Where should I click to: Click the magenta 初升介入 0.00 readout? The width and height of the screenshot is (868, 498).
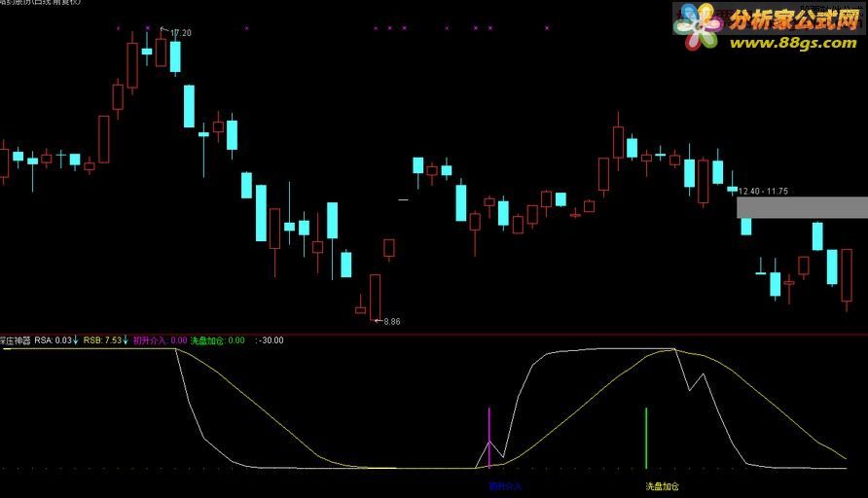pos(160,340)
